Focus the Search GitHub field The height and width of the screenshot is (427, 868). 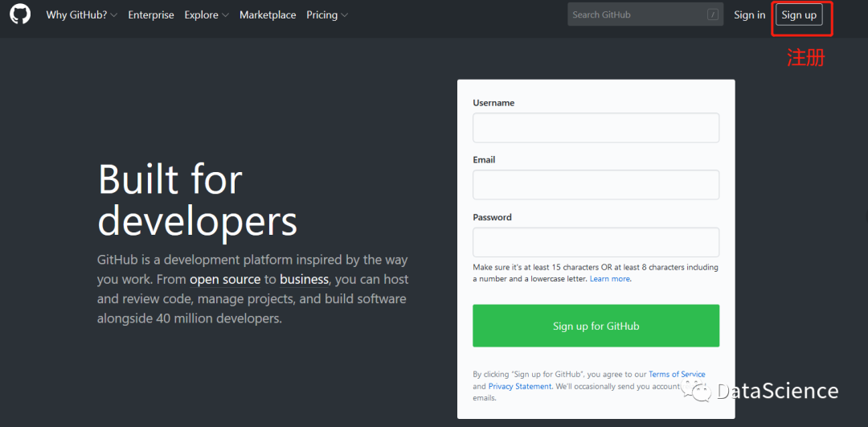coord(645,14)
